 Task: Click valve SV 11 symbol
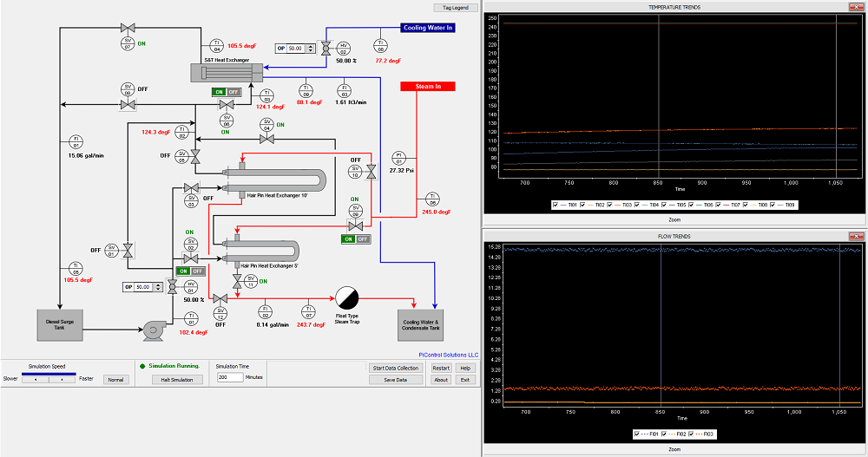coord(237,281)
